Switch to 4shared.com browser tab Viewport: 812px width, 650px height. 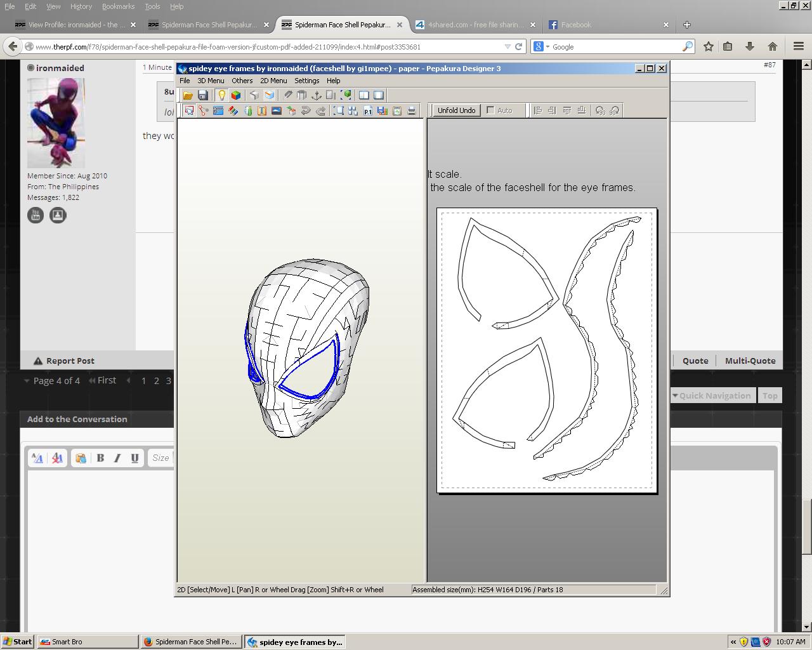click(475, 25)
